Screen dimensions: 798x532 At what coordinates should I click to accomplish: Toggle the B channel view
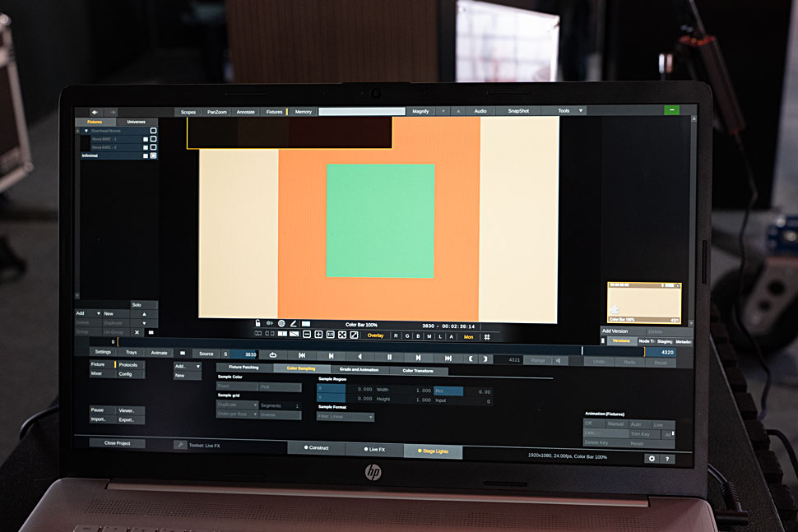[419, 336]
